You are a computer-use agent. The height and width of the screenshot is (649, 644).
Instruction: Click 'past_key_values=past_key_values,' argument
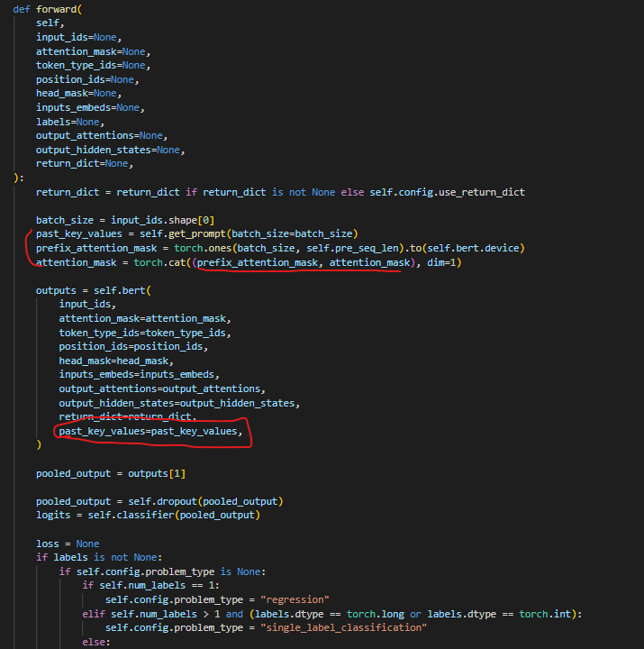[150, 431]
